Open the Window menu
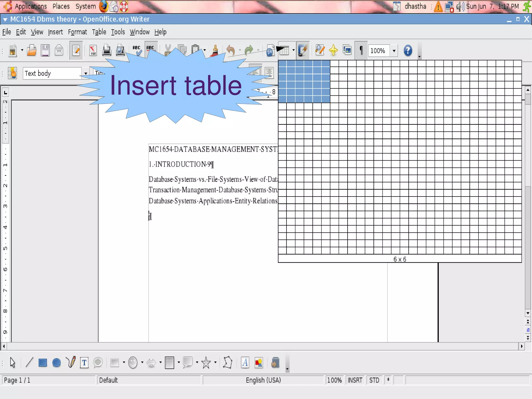Image resolution: width=532 pixels, height=399 pixels. [x=140, y=32]
